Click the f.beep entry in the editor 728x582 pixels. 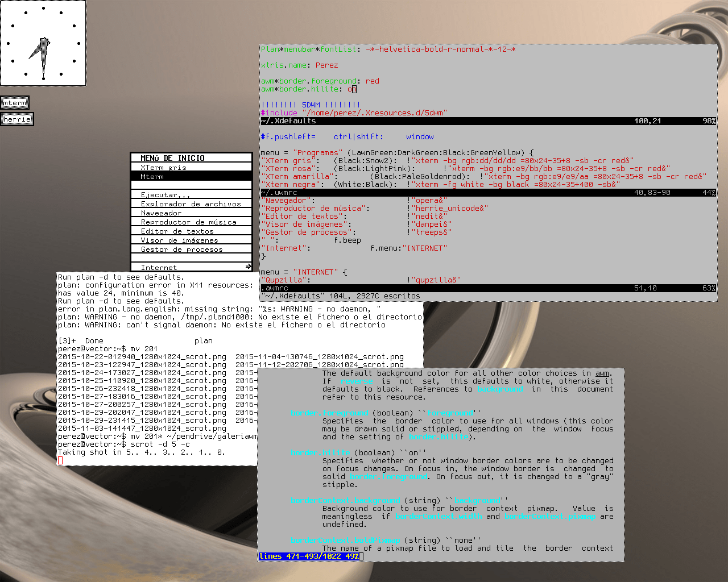pos(348,240)
